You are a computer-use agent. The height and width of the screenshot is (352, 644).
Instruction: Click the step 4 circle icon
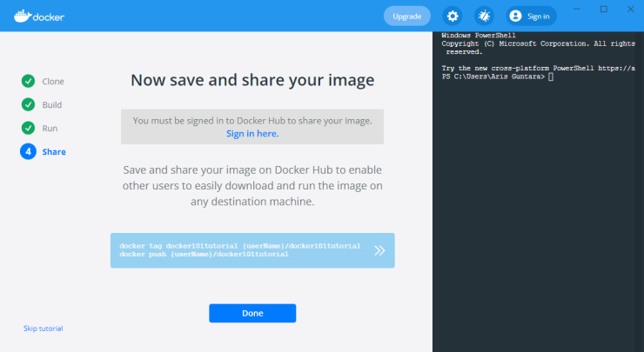coord(29,151)
